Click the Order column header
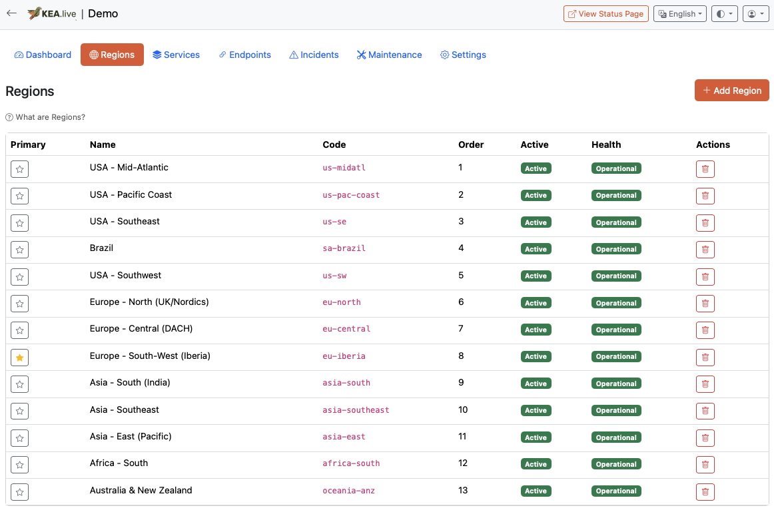The height and width of the screenshot is (532, 774). click(x=471, y=144)
